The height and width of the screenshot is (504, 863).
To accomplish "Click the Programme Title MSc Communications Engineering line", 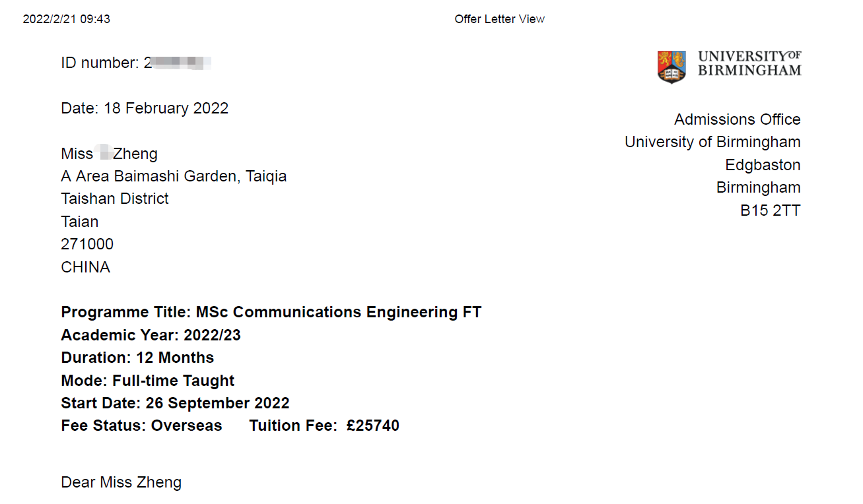I will [271, 312].
